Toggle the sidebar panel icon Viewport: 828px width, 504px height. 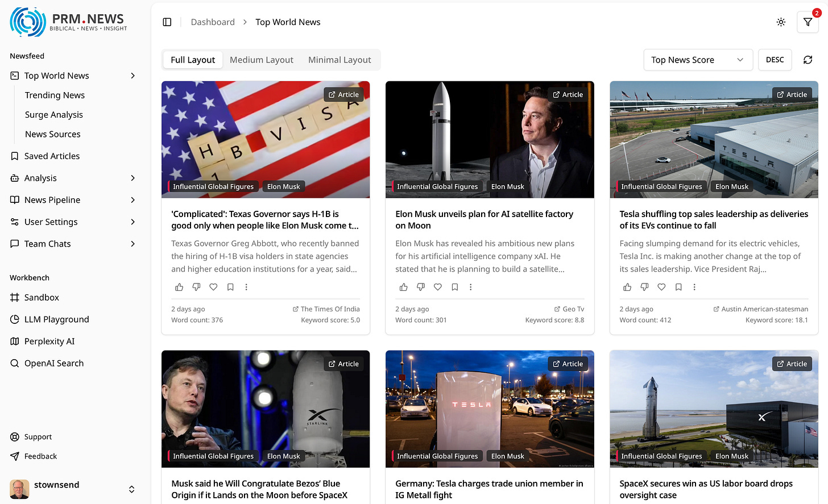pyautogui.click(x=167, y=22)
